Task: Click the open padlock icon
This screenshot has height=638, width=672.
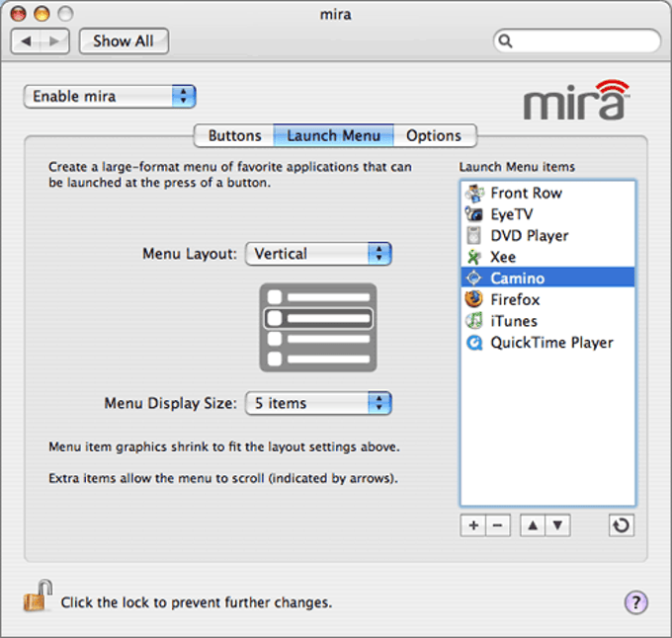Action: click(x=38, y=597)
